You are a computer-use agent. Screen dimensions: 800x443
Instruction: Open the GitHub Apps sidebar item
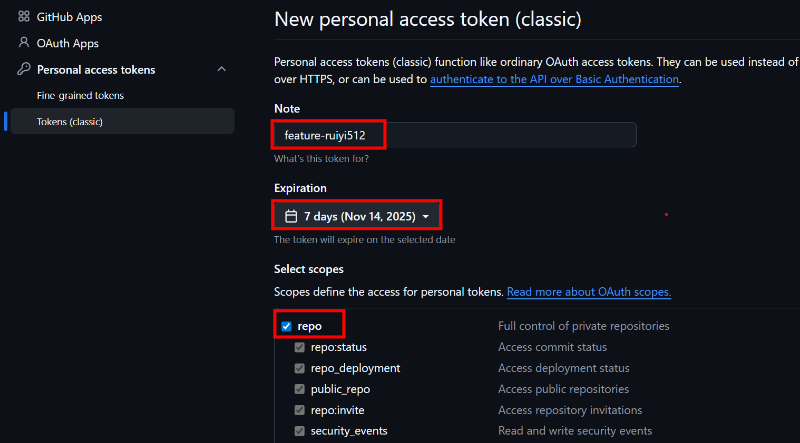click(69, 17)
